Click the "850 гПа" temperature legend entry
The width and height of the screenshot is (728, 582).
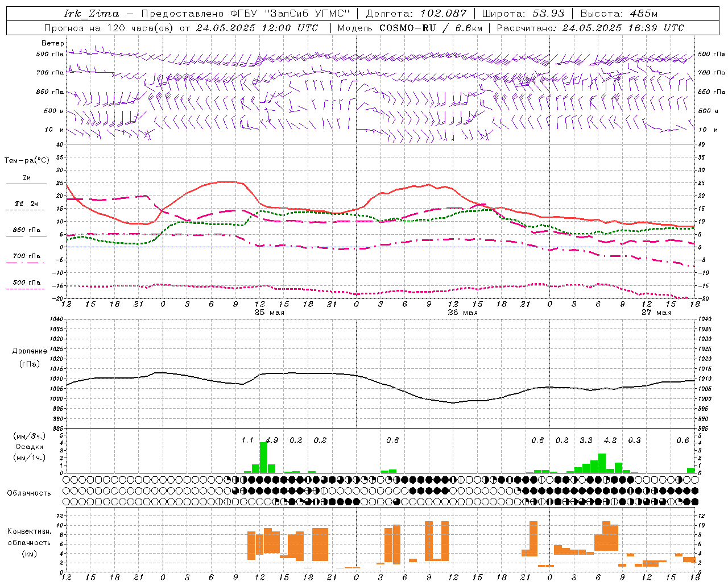click(26, 230)
